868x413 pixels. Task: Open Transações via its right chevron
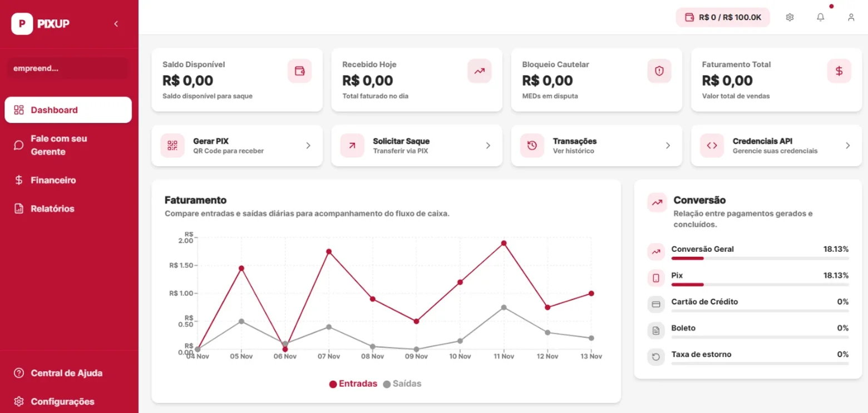pyautogui.click(x=668, y=146)
